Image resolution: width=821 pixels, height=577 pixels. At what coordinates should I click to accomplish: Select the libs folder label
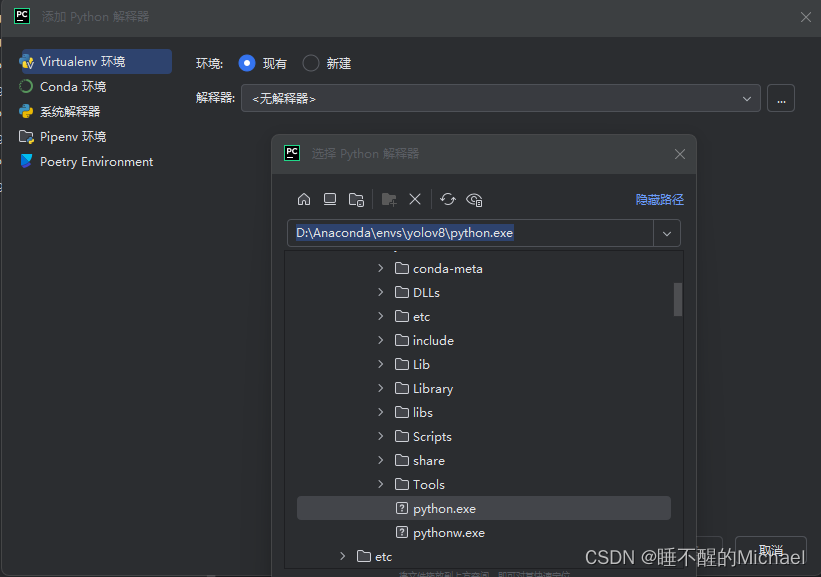(423, 413)
